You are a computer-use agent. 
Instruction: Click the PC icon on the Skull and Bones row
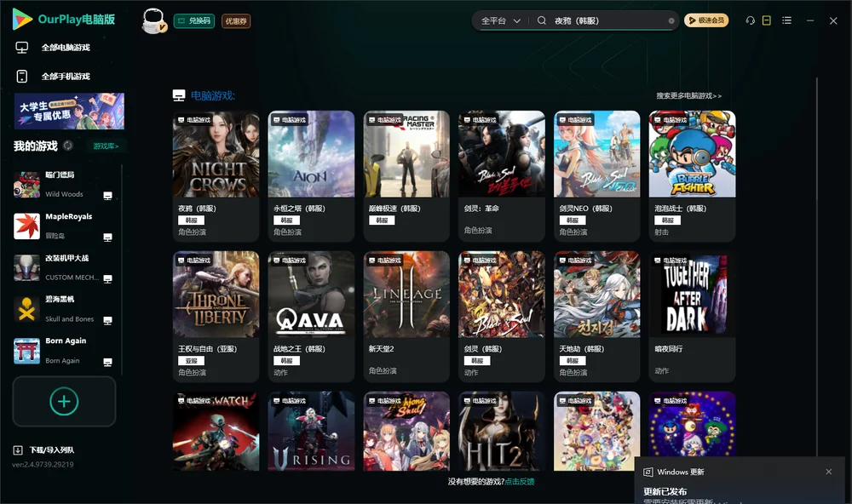(x=107, y=320)
